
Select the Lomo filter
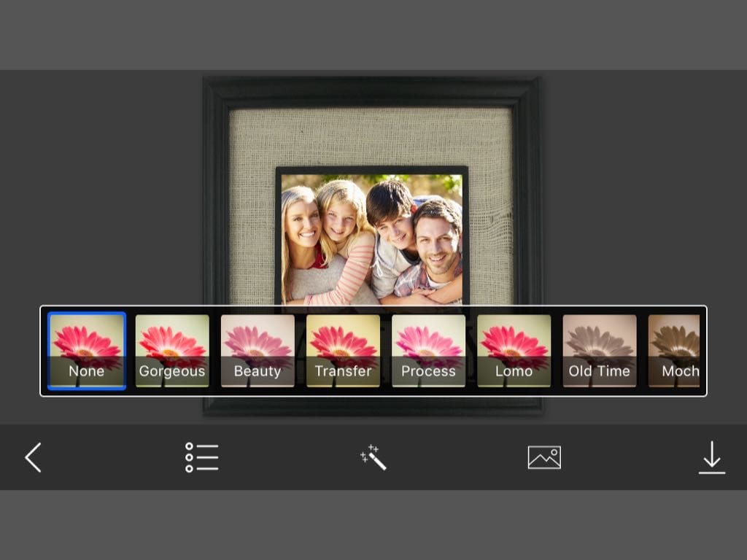click(514, 351)
